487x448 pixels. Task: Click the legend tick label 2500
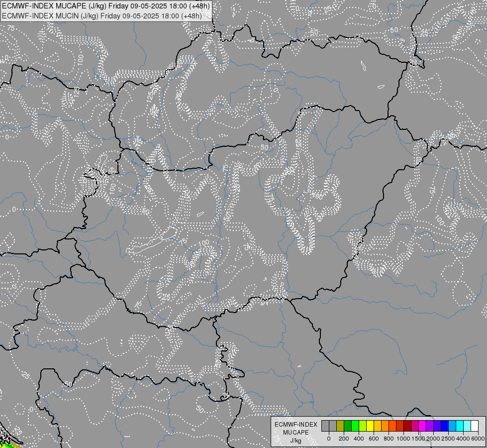448,439
